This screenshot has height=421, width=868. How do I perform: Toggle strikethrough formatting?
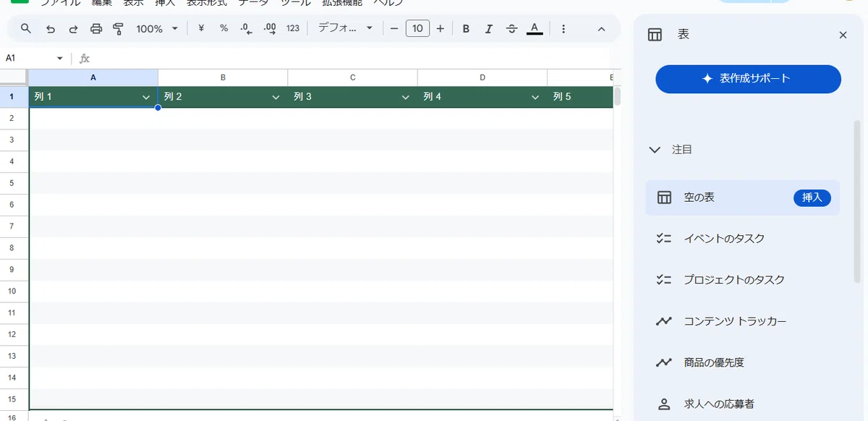click(512, 29)
